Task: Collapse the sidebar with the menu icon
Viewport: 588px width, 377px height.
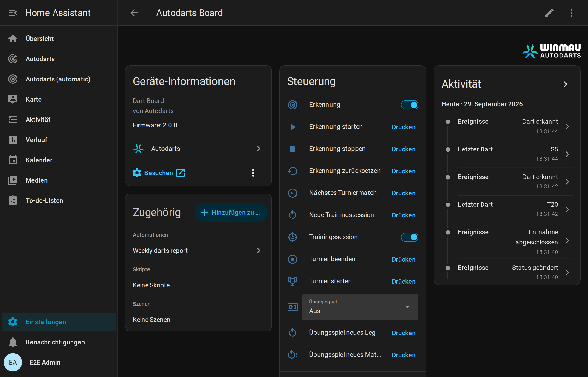Action: 13,13
